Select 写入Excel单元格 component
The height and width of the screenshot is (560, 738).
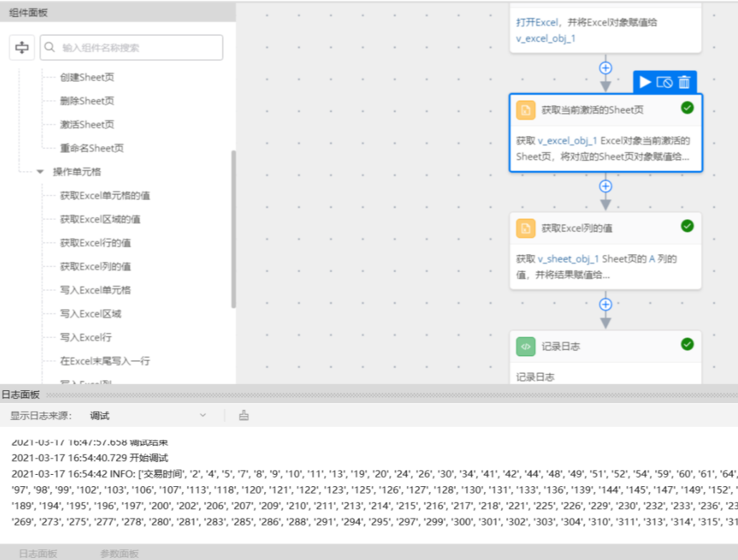coord(95,289)
